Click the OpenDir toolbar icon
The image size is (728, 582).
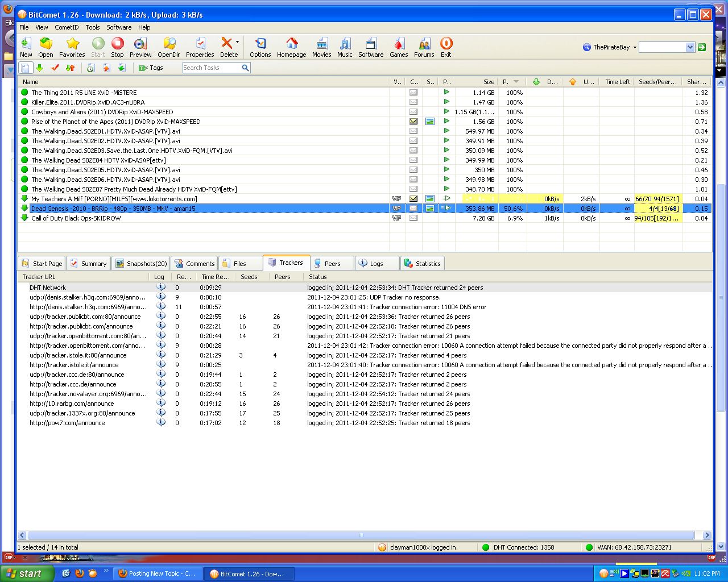[x=169, y=44]
